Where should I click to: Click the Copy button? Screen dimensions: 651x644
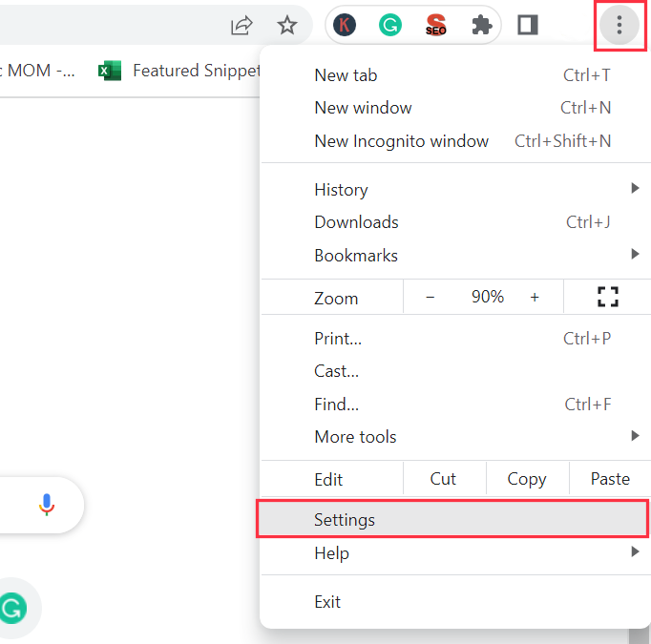click(527, 479)
